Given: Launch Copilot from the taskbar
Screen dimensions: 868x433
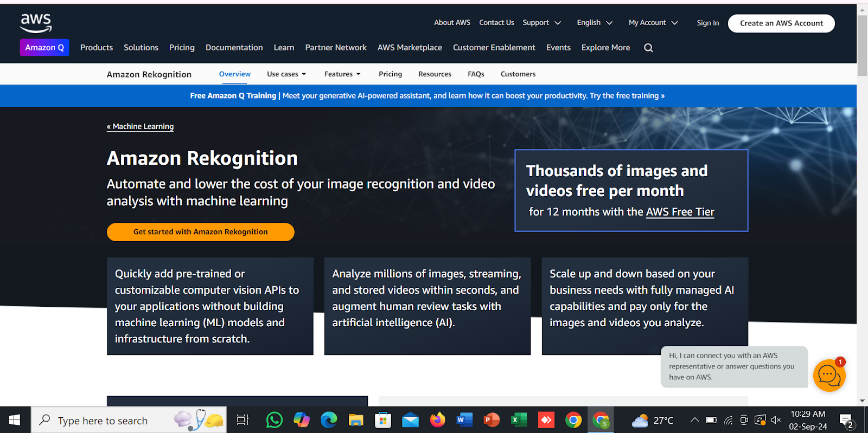Looking at the screenshot, I should point(302,420).
